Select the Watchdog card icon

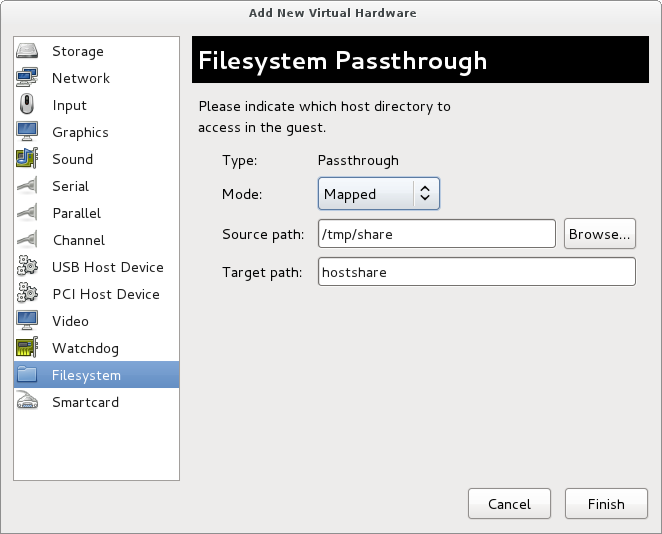click(27, 348)
